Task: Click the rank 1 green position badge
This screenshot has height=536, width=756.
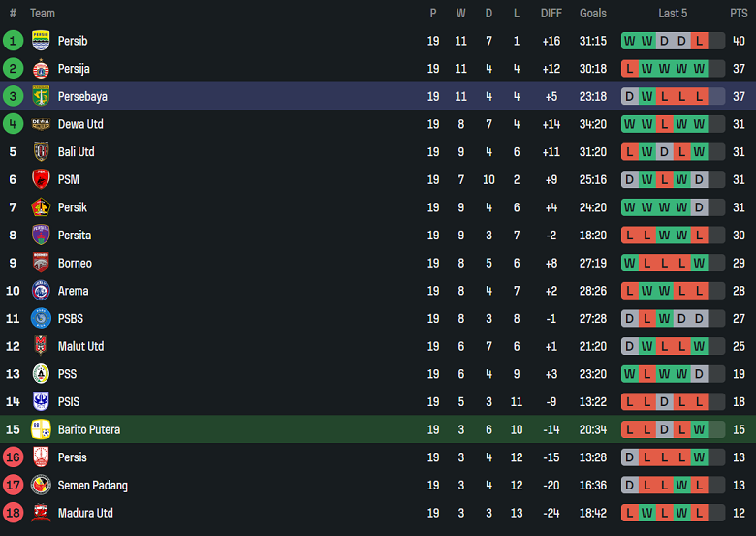Action: click(13, 41)
